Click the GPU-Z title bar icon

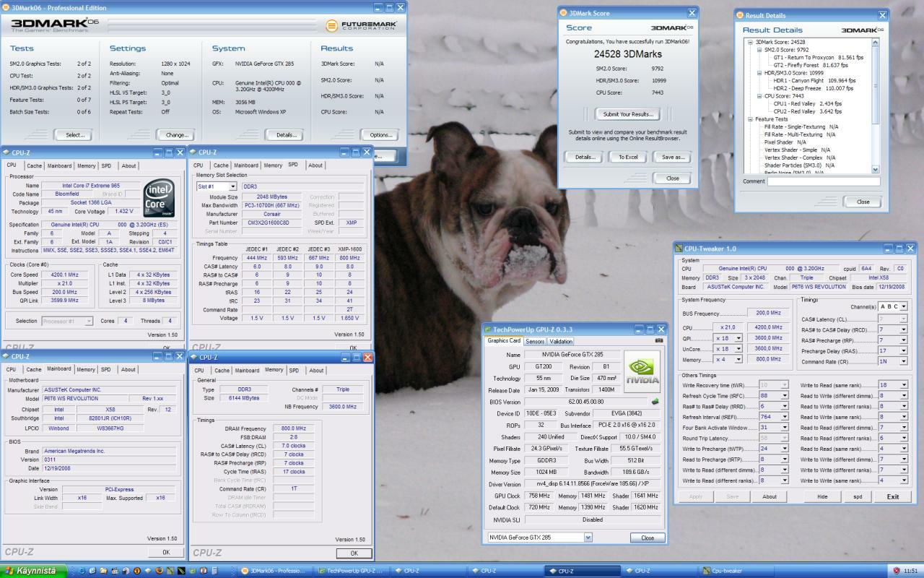[489, 329]
